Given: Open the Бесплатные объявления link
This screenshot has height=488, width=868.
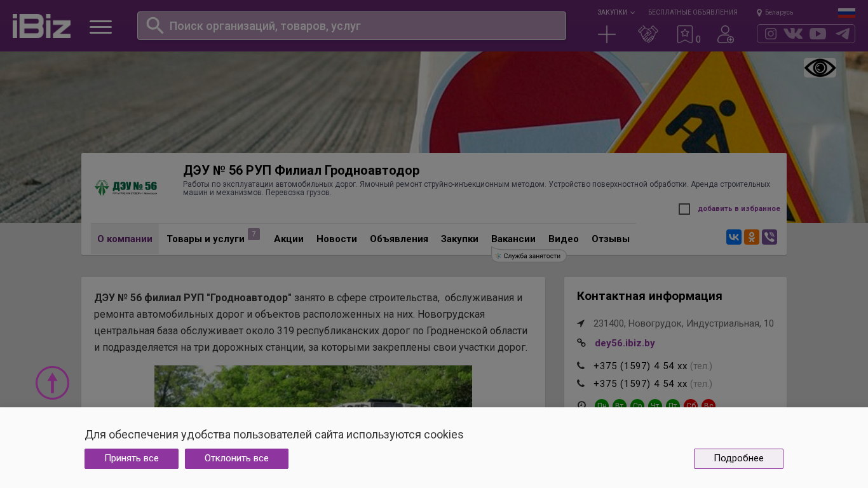Looking at the screenshot, I should tap(693, 13).
